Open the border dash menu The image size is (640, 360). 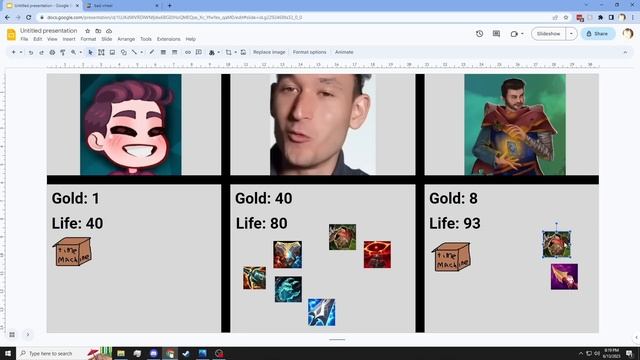[175, 52]
